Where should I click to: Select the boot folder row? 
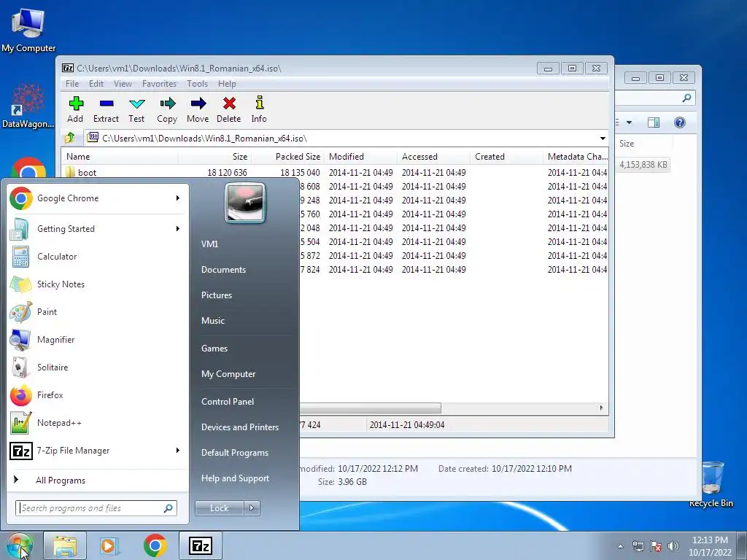[x=336, y=172]
